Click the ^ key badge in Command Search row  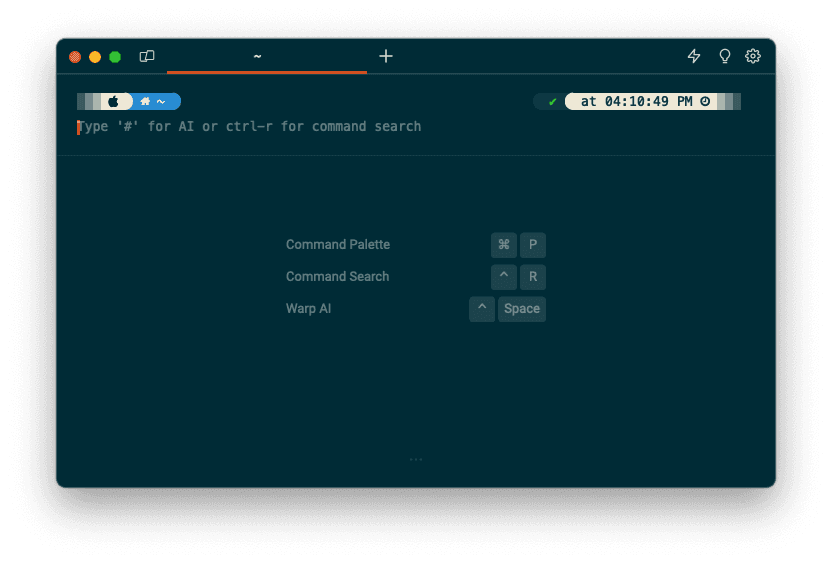pyautogui.click(x=504, y=277)
